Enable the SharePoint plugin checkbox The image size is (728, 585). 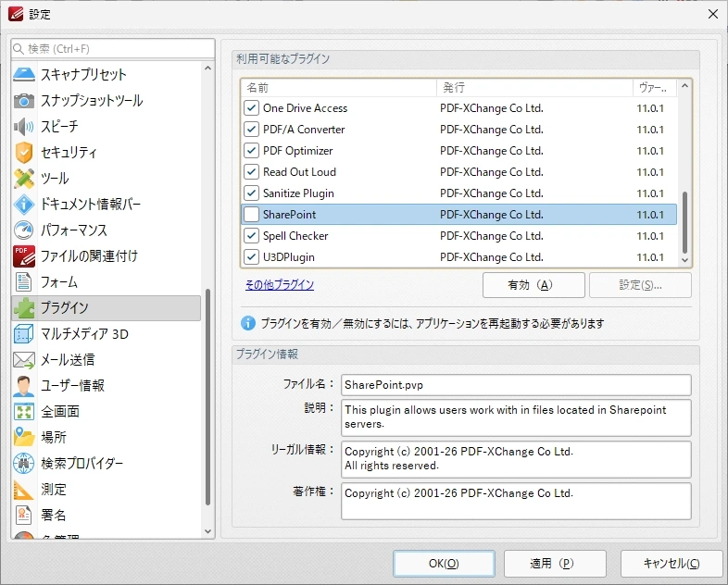251,215
